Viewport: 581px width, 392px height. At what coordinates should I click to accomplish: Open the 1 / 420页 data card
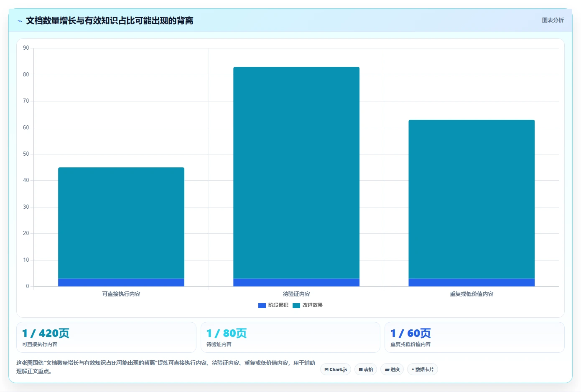[x=106, y=337]
